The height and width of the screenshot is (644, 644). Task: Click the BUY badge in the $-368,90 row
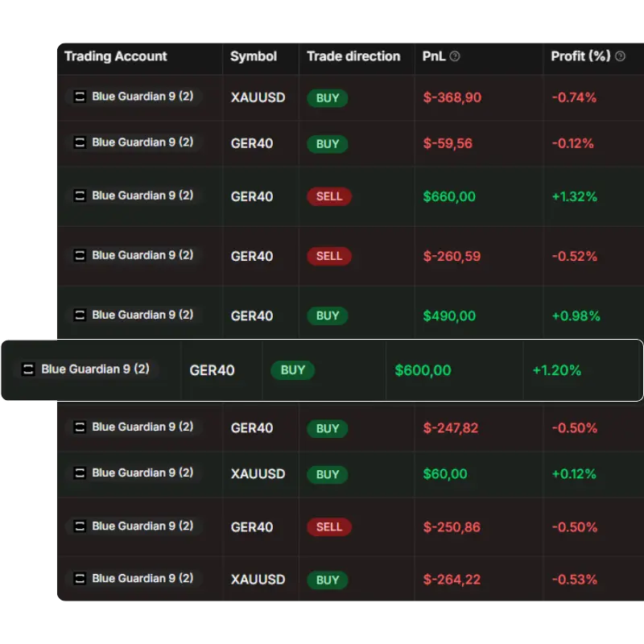coord(328,98)
